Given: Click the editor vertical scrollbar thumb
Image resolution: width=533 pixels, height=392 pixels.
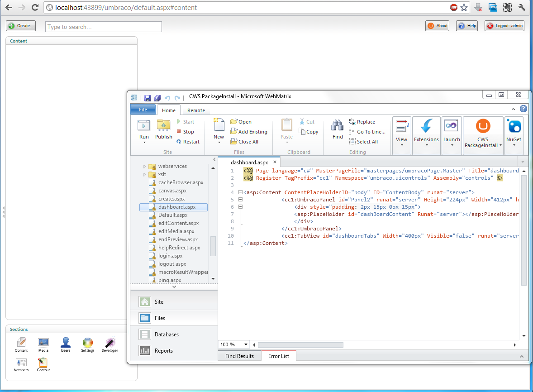Looking at the screenshot, I should tap(524, 231).
